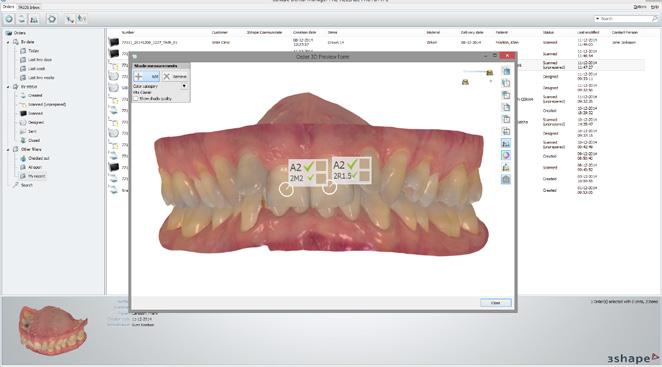Click the Remove shade measurement button
Screen dimensions: 662x367
click(x=175, y=76)
